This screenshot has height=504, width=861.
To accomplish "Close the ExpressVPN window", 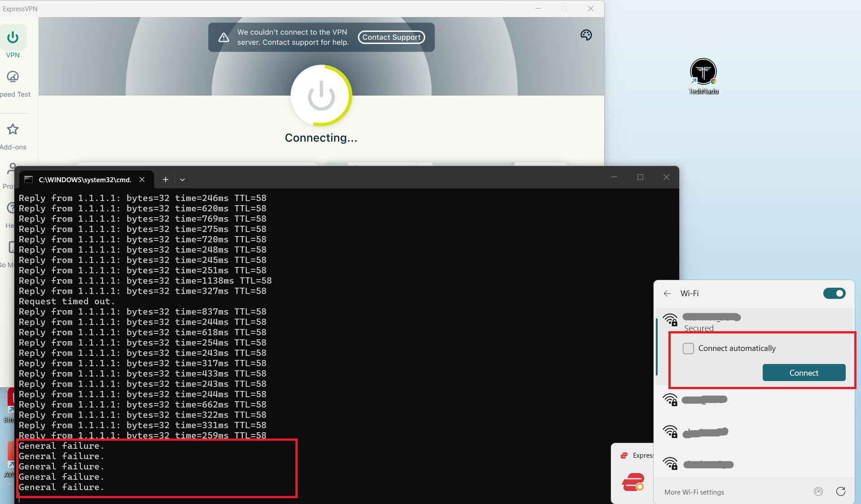I will coord(591,9).
